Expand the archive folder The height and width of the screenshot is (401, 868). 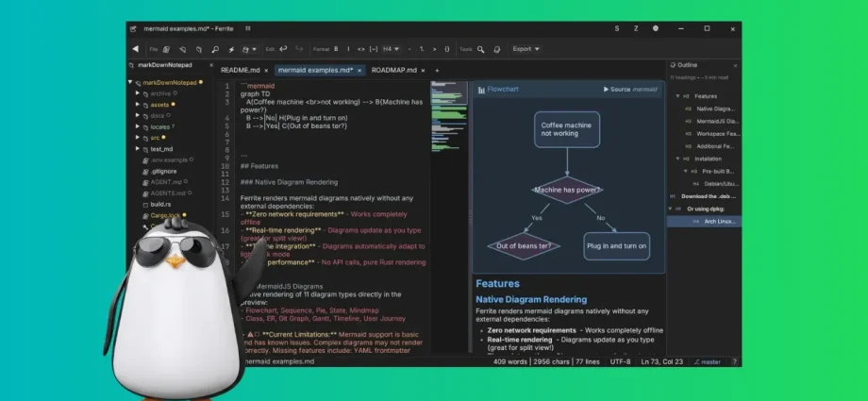click(x=138, y=93)
